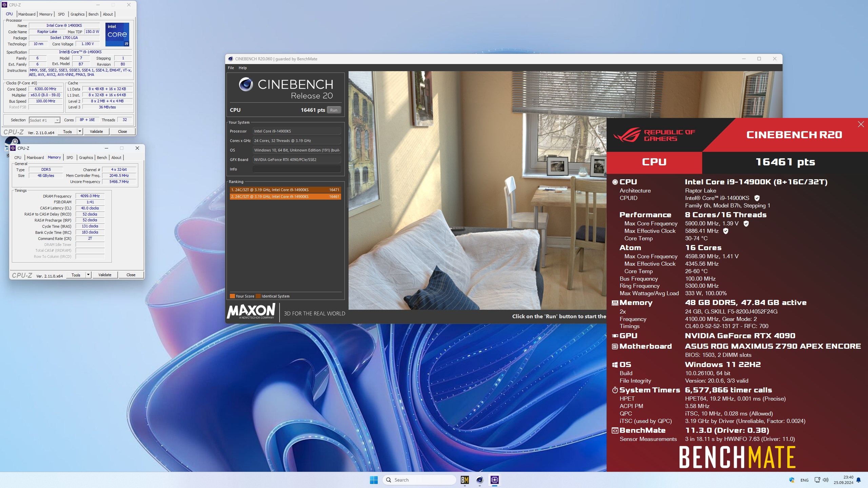Click the orange Your Score legend swatch
The width and height of the screenshot is (868, 488).
232,296
